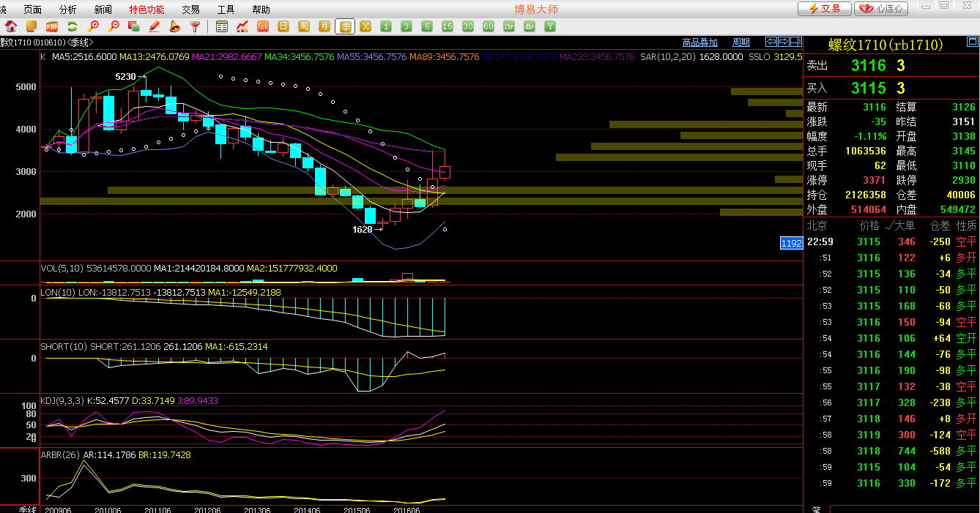This screenshot has height=513, width=980.
Task: Open the notebook icon in toolbar
Action: click(x=31, y=26)
